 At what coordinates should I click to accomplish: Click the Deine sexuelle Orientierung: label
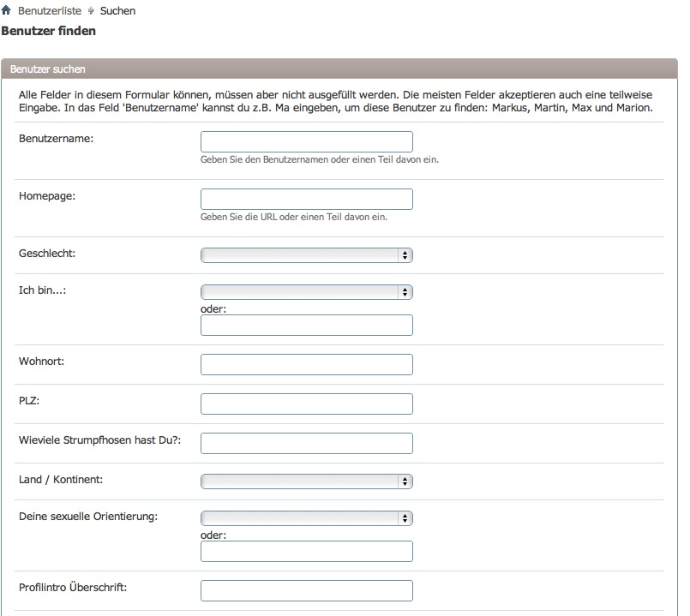pos(88,517)
